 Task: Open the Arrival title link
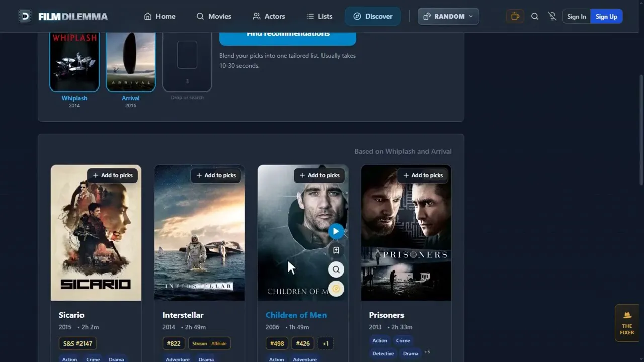tap(131, 98)
